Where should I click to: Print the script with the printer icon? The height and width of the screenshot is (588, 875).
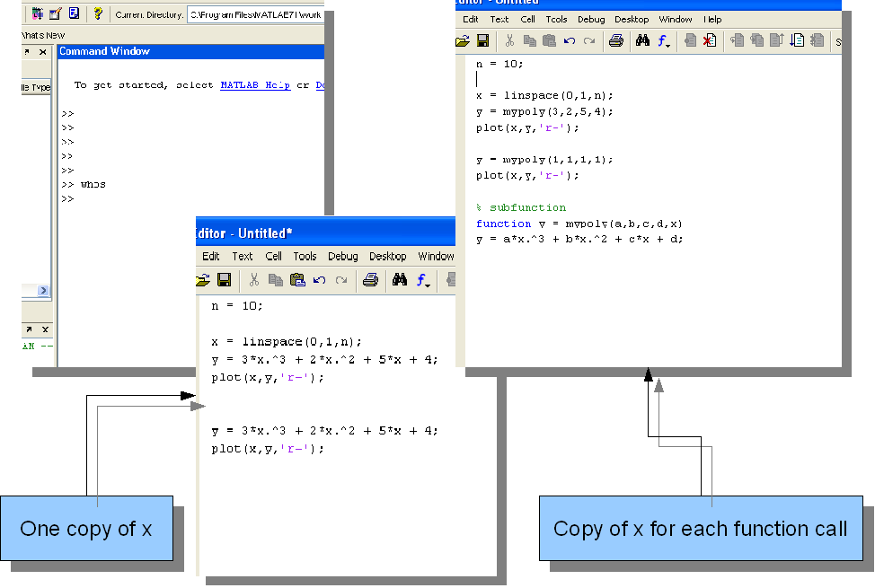point(370,280)
